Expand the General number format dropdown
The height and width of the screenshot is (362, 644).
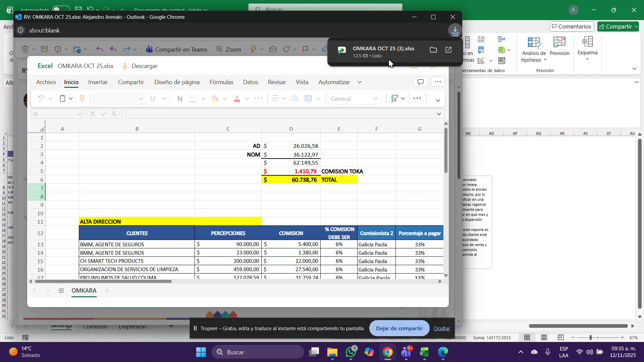[x=375, y=99]
